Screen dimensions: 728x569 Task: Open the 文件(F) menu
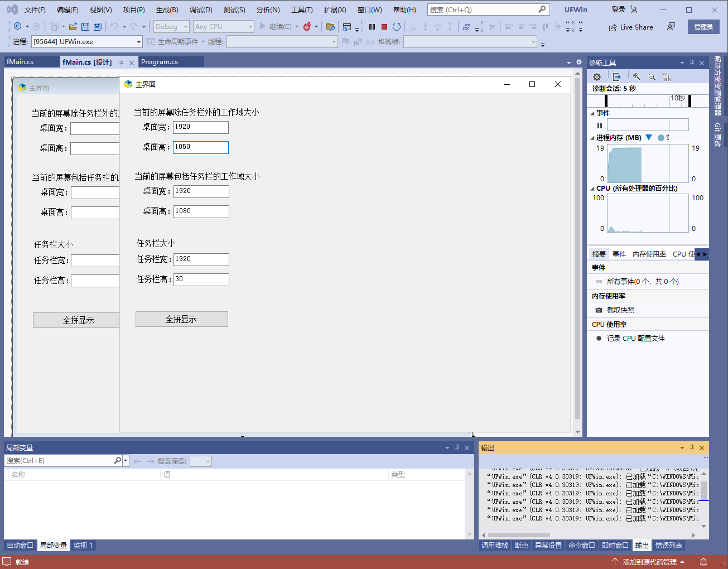(35, 10)
